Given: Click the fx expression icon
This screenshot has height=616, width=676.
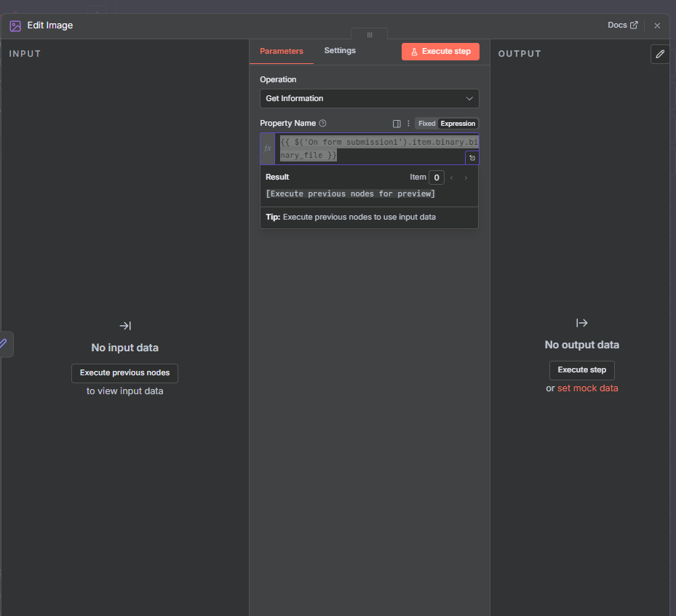Looking at the screenshot, I should point(267,148).
